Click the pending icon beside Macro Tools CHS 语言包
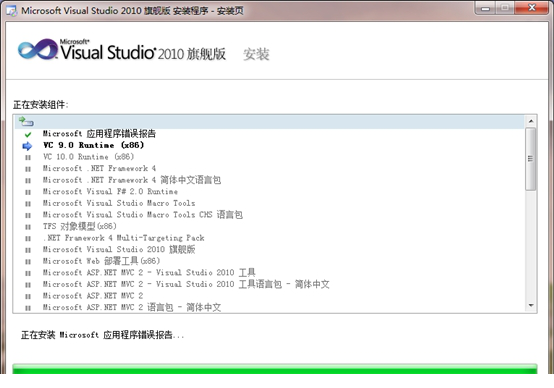The height and width of the screenshot is (388, 554). pos(28,216)
